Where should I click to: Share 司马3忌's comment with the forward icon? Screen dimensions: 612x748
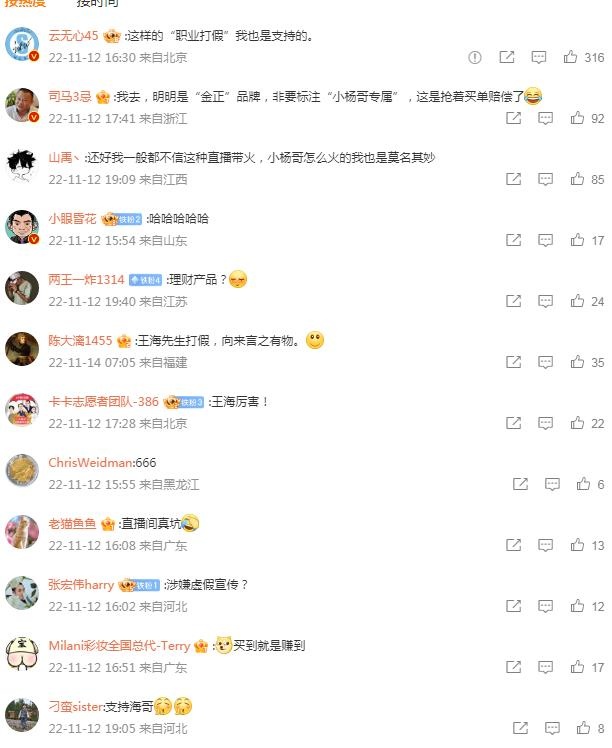[x=513, y=118]
